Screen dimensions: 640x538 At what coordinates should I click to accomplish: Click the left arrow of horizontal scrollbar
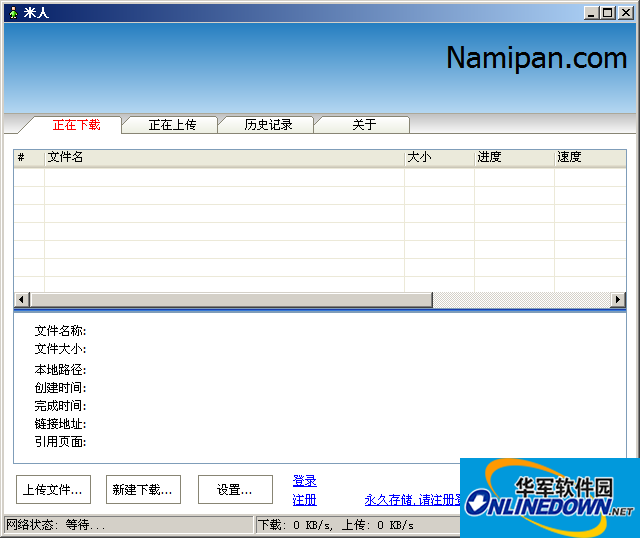[22, 300]
